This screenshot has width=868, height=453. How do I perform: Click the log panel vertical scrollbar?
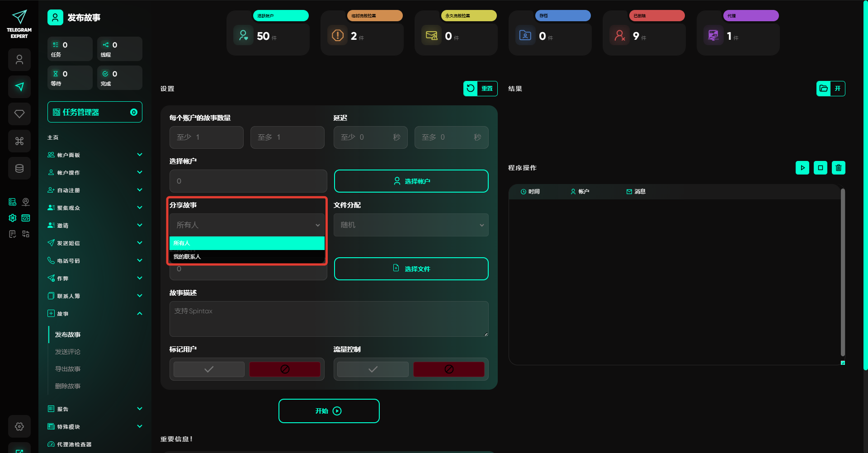click(x=843, y=271)
